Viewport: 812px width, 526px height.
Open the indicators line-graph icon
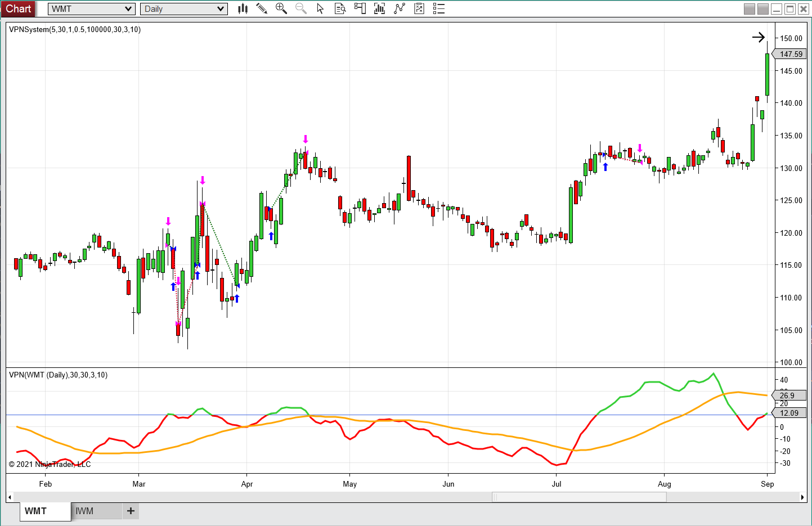pyautogui.click(x=400, y=8)
